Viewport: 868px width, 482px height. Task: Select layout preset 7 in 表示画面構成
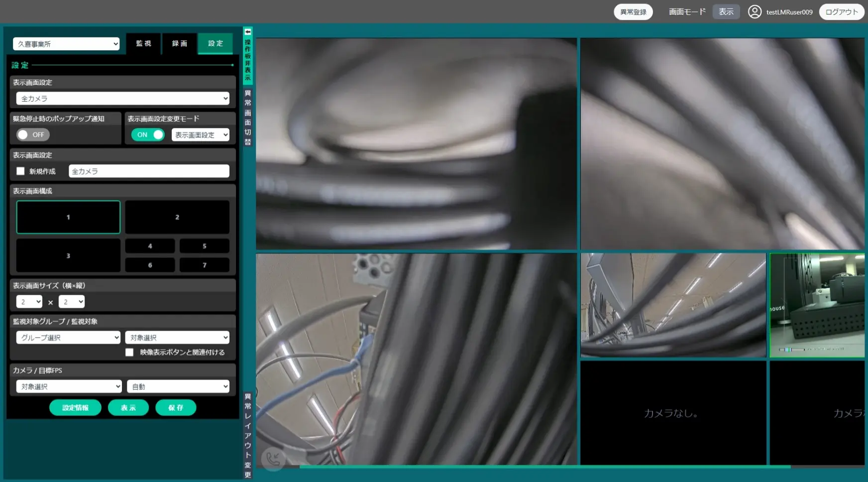pyautogui.click(x=204, y=264)
